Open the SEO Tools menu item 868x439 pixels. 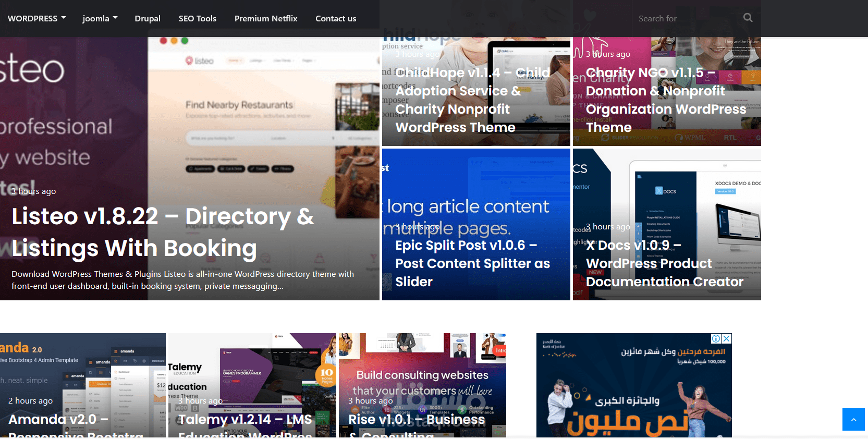point(197,18)
